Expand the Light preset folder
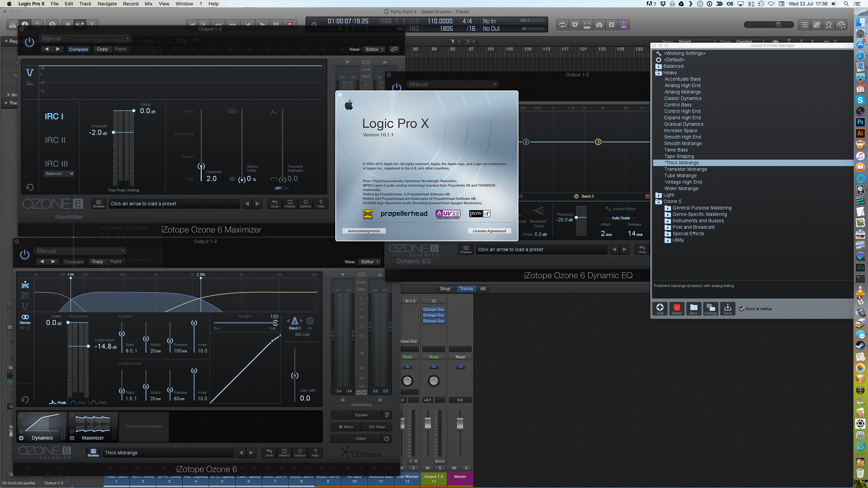868x488 pixels. pyautogui.click(x=658, y=195)
